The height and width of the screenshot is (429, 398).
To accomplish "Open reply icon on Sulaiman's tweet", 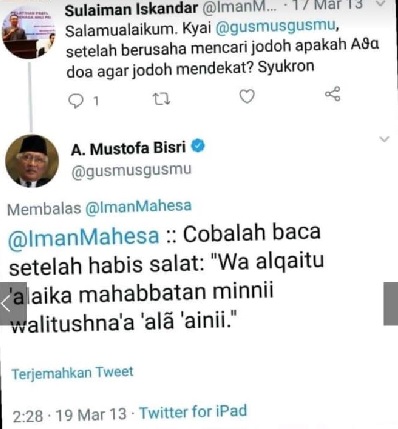I will pos(76,100).
